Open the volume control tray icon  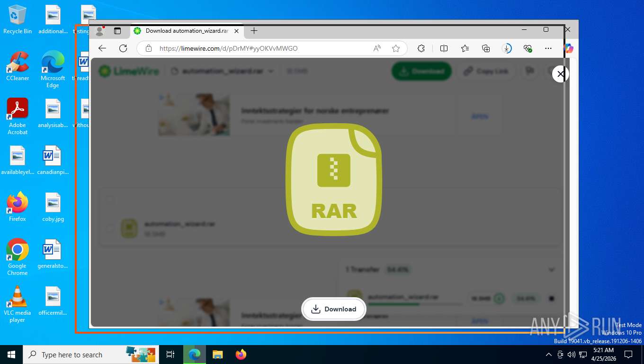point(571,355)
